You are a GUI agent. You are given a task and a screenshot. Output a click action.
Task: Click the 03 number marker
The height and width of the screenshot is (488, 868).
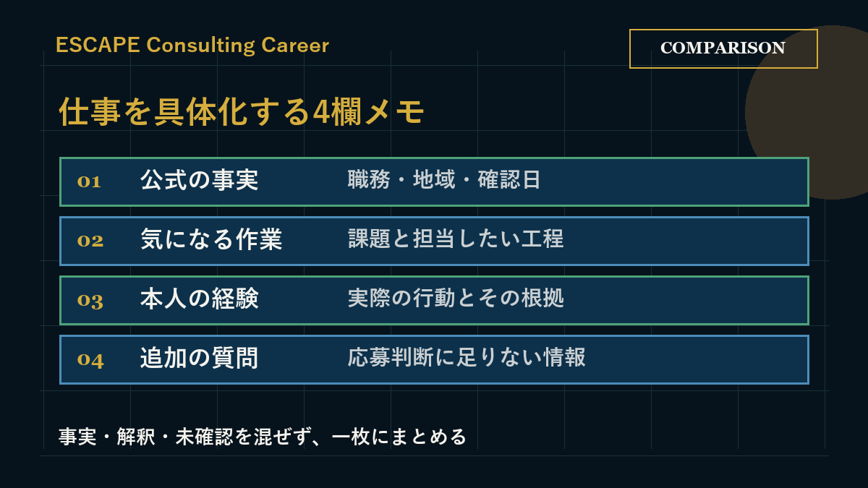[90, 300]
